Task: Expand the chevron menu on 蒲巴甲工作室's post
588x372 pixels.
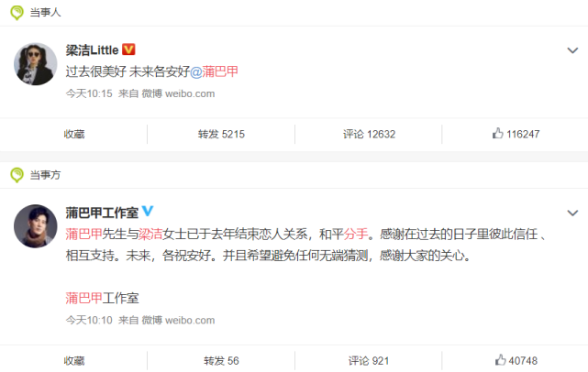Action: click(572, 213)
